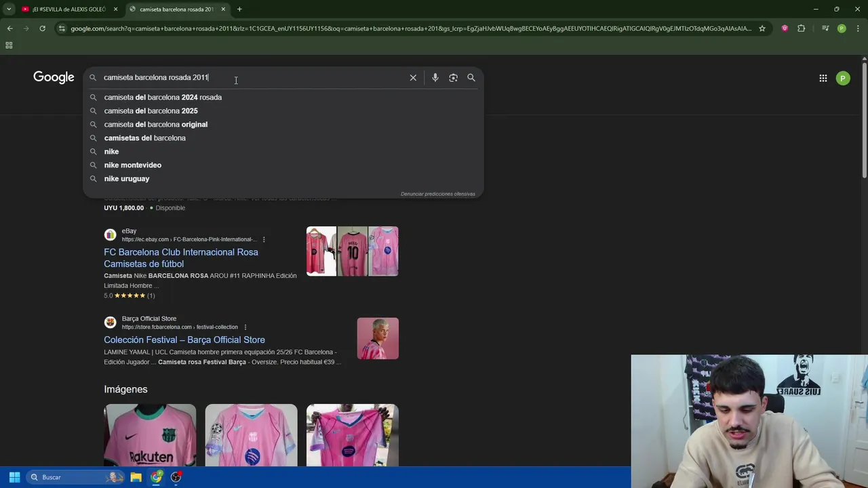Open the Chrome profile avatar in toolbar

(x=842, y=28)
